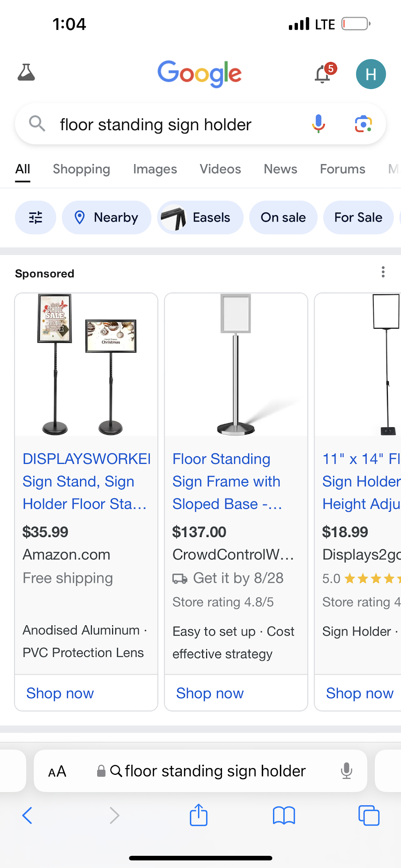Switch to the Images tab
The width and height of the screenshot is (401, 868).
click(x=155, y=169)
